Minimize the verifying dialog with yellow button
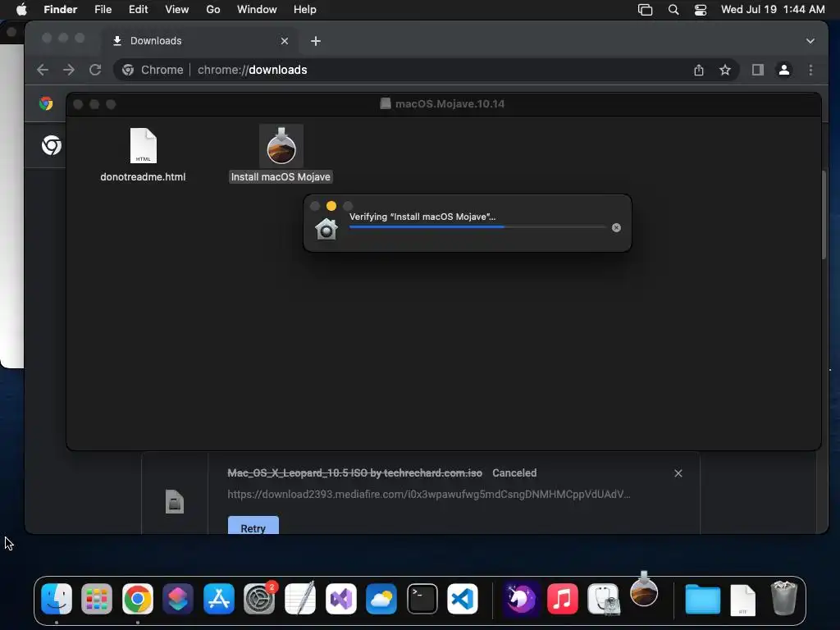Viewport: 840px width, 630px height. click(331, 206)
